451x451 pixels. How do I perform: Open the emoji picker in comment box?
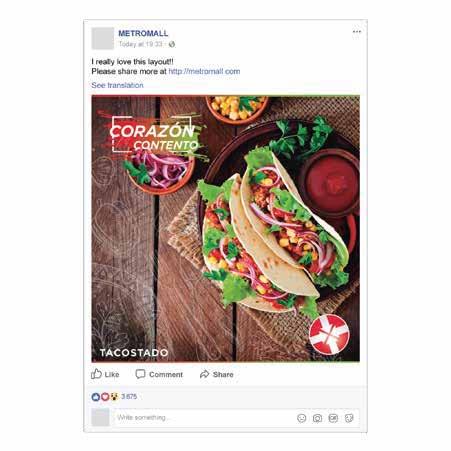pyautogui.click(x=302, y=418)
